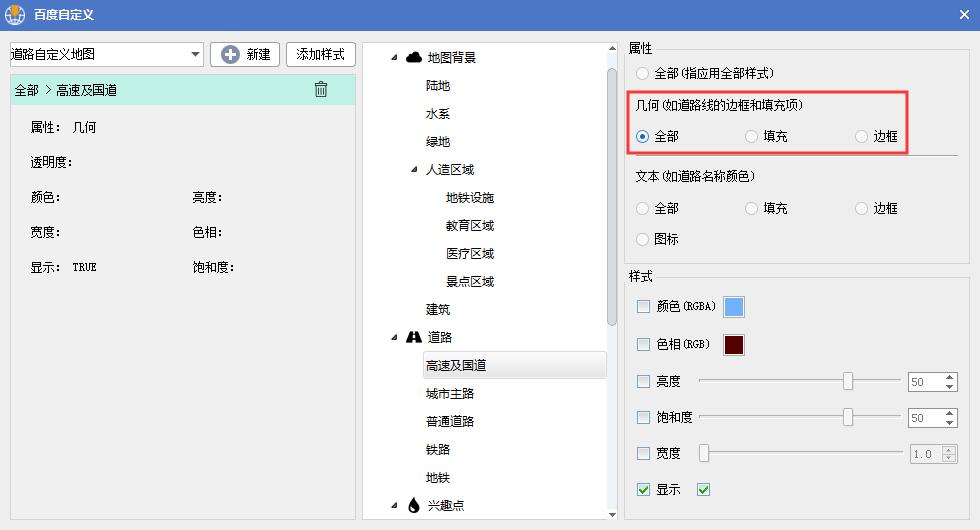Select 陆地 in the tree
The width and height of the screenshot is (980, 530).
click(x=438, y=86)
